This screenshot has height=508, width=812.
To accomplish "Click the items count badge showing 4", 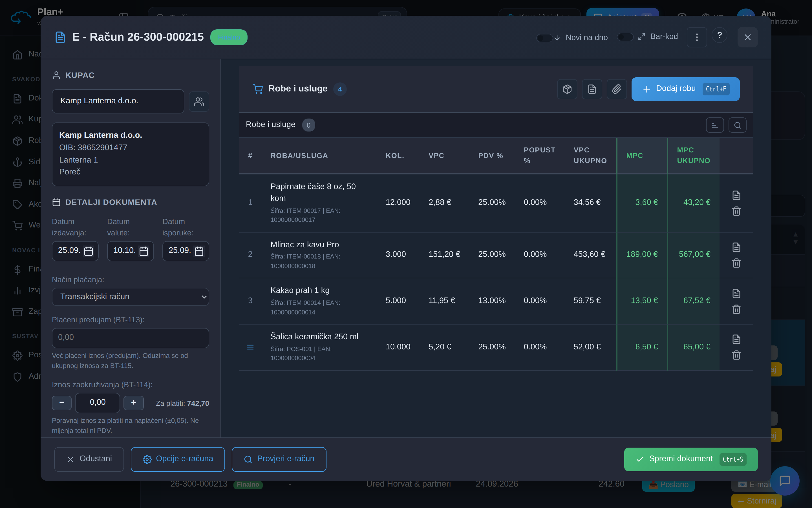I will pos(339,89).
